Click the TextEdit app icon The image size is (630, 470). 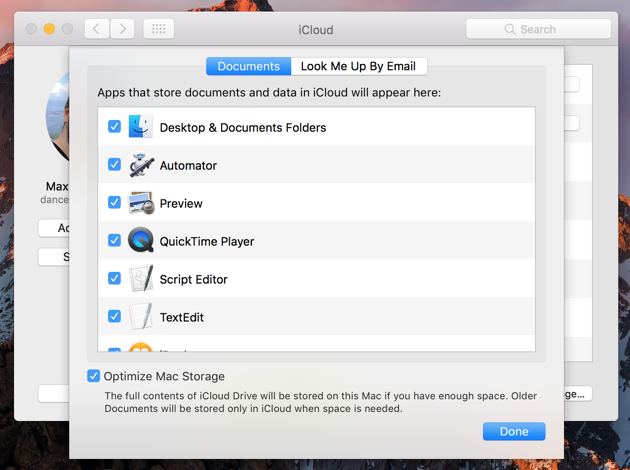pyautogui.click(x=141, y=316)
